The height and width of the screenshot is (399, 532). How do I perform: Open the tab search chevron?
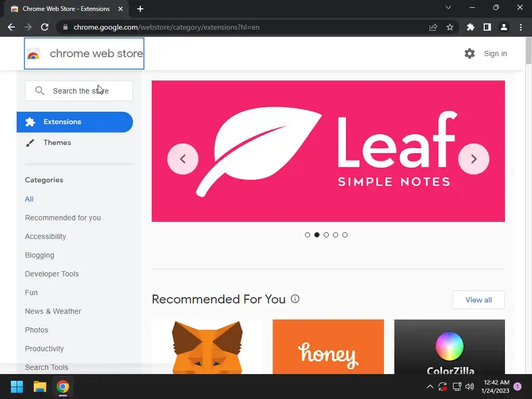coord(448,7)
